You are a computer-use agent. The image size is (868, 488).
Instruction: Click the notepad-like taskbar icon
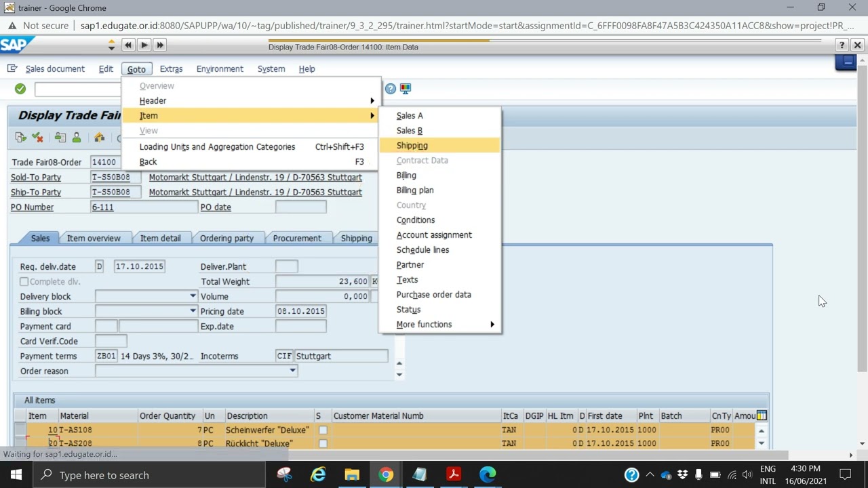click(x=420, y=474)
